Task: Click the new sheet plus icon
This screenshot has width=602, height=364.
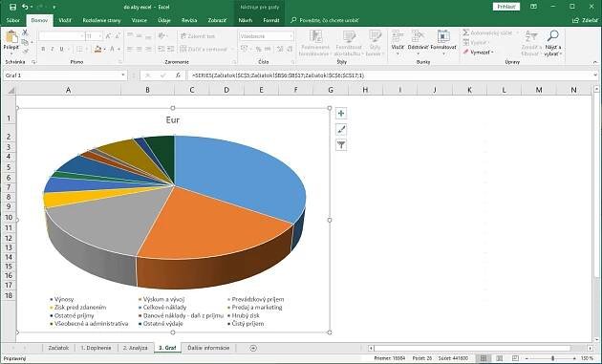Action: coord(253,348)
